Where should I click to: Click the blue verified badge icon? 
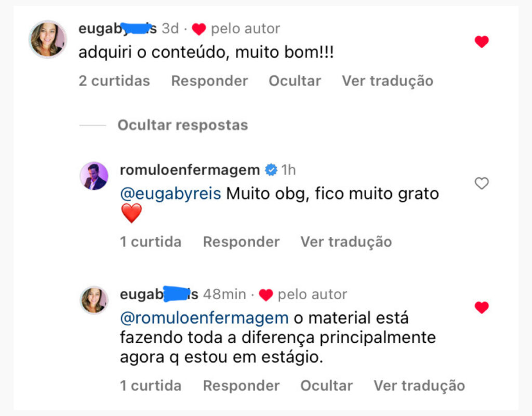pos(271,170)
